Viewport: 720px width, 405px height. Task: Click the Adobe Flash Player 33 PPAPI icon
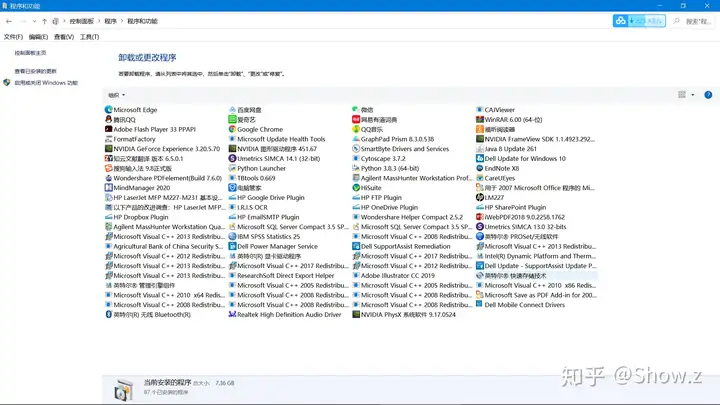coord(108,129)
